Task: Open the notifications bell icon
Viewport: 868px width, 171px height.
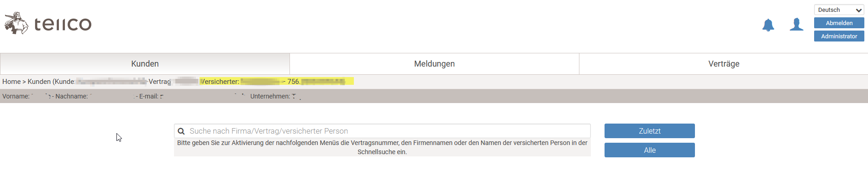Action: pos(768,25)
